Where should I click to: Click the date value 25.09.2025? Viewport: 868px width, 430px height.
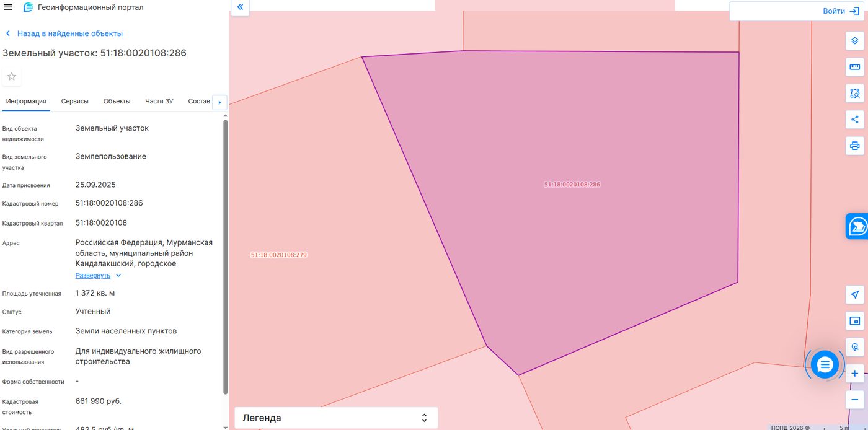pyautogui.click(x=95, y=185)
